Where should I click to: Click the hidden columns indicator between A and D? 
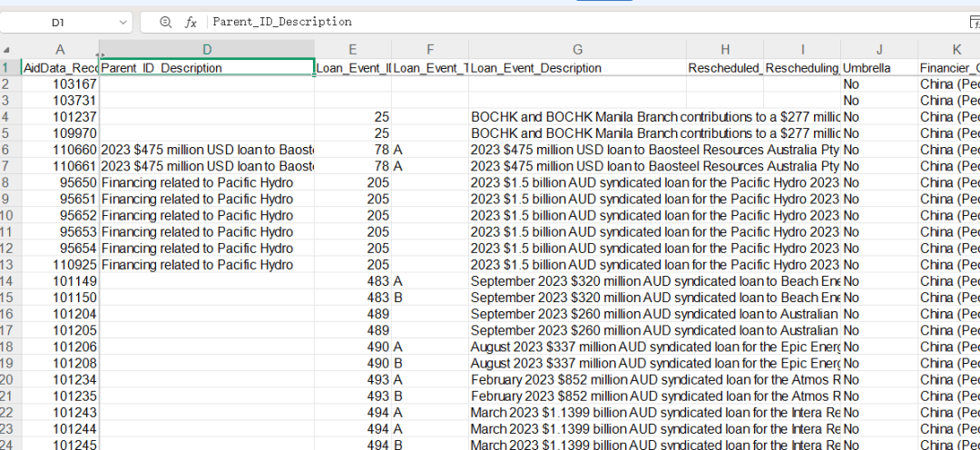click(x=99, y=54)
